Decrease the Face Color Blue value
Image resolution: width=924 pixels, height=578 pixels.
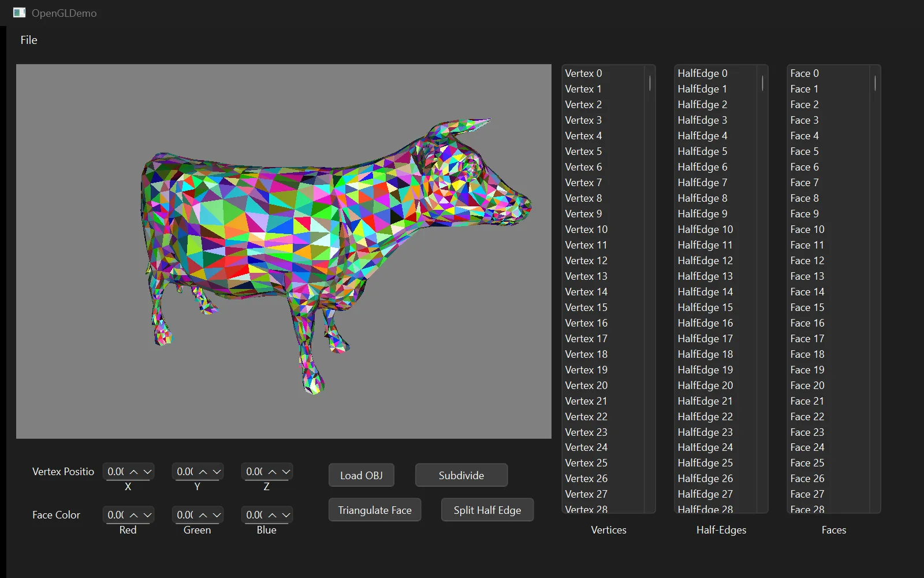tap(286, 515)
